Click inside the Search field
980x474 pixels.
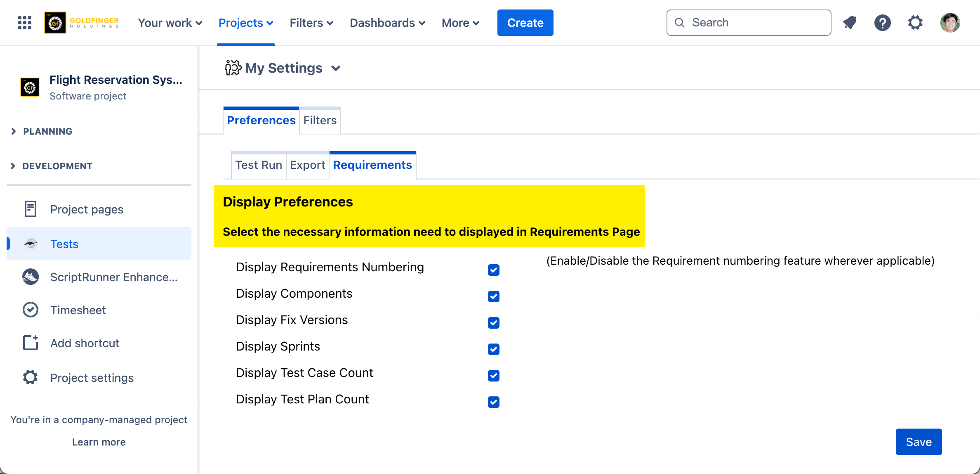click(749, 22)
